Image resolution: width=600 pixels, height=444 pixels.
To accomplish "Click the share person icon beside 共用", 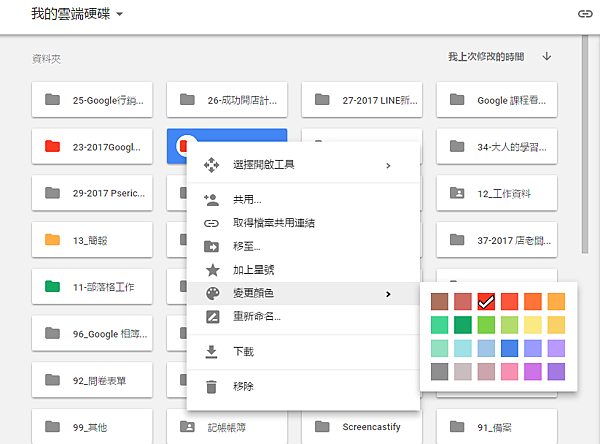I will (x=211, y=199).
